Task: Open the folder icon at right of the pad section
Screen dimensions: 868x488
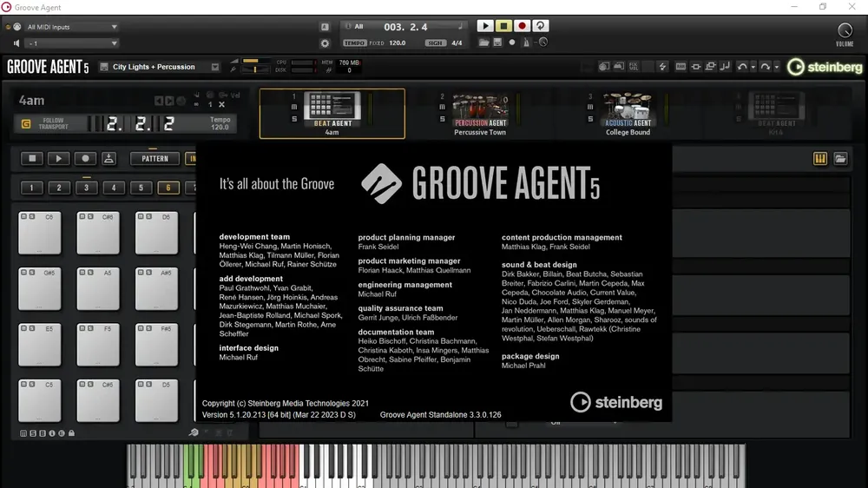Action: coord(840,159)
